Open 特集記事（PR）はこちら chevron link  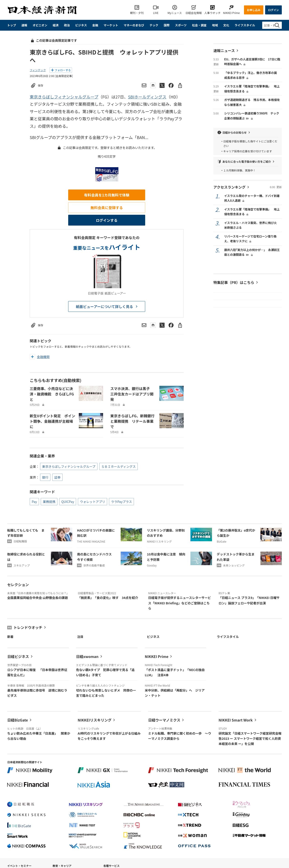click(257, 282)
